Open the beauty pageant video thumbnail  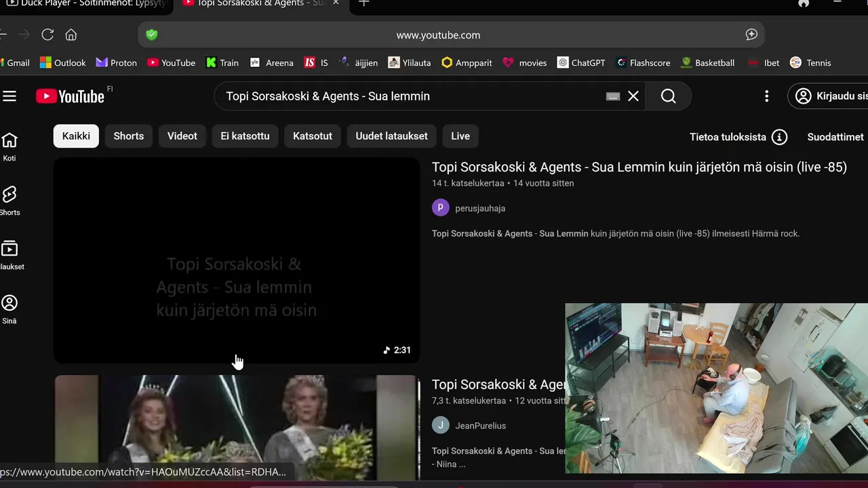click(237, 428)
